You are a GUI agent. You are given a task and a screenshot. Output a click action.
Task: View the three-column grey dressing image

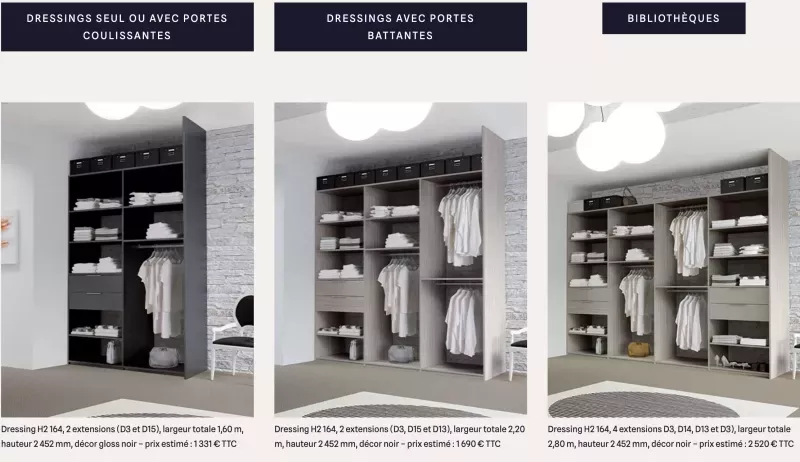(401, 259)
